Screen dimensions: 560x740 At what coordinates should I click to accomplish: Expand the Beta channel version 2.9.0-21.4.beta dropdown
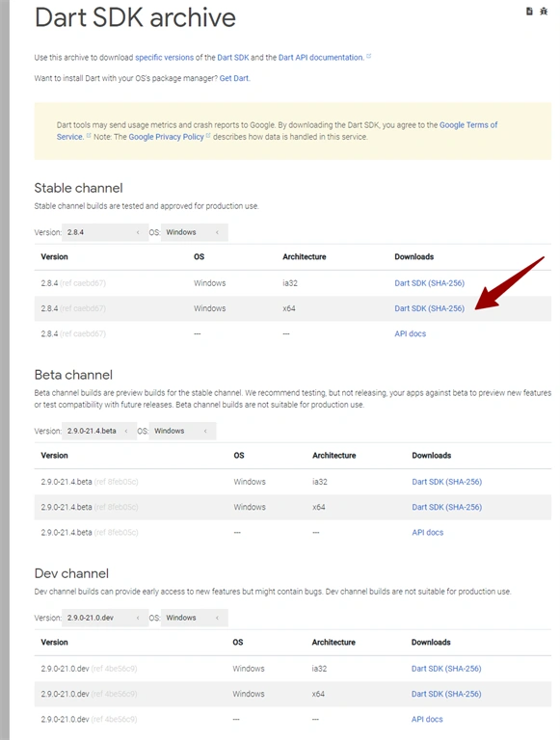[x=98, y=431]
